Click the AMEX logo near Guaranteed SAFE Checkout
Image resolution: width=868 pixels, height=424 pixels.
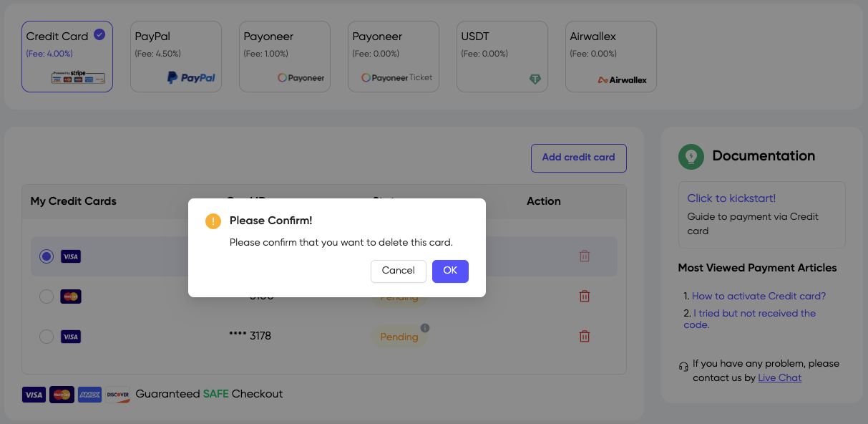89,395
